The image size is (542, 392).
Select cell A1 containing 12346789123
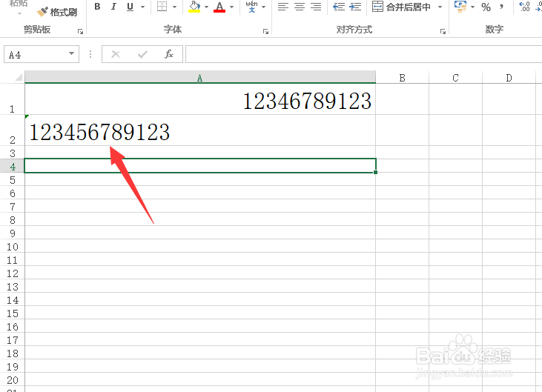click(200, 99)
